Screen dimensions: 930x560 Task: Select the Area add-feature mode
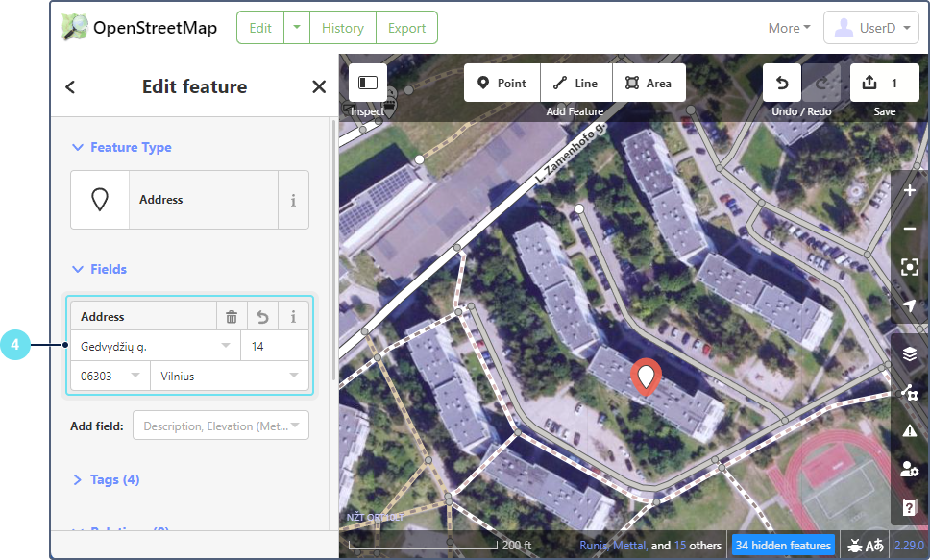[649, 84]
